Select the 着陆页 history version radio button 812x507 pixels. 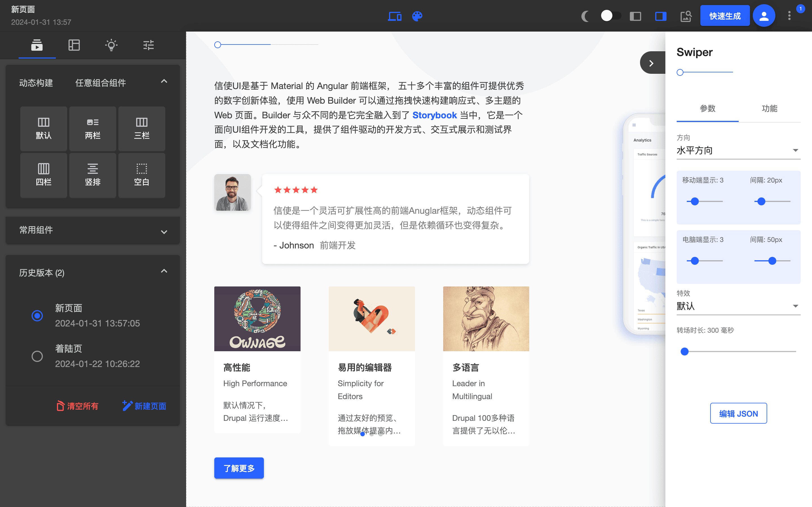pyautogui.click(x=37, y=356)
